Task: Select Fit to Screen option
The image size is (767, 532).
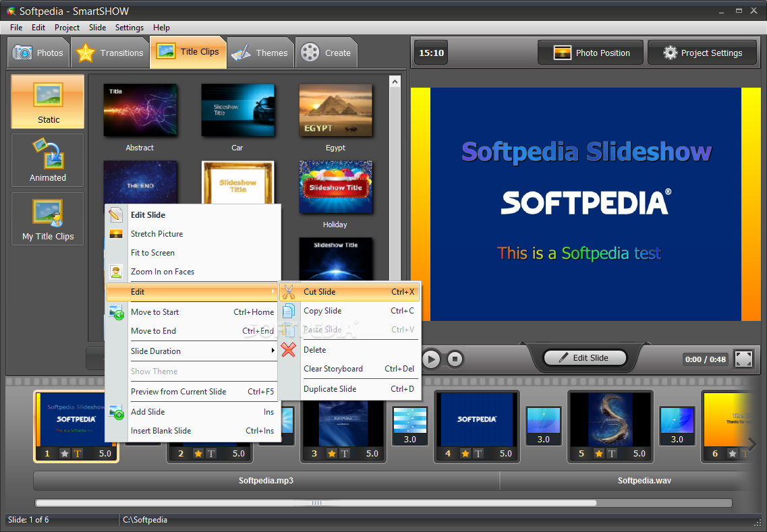Action: point(193,253)
